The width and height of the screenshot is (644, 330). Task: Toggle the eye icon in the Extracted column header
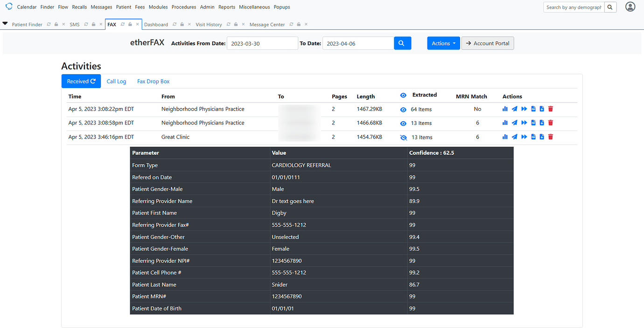pyautogui.click(x=403, y=96)
